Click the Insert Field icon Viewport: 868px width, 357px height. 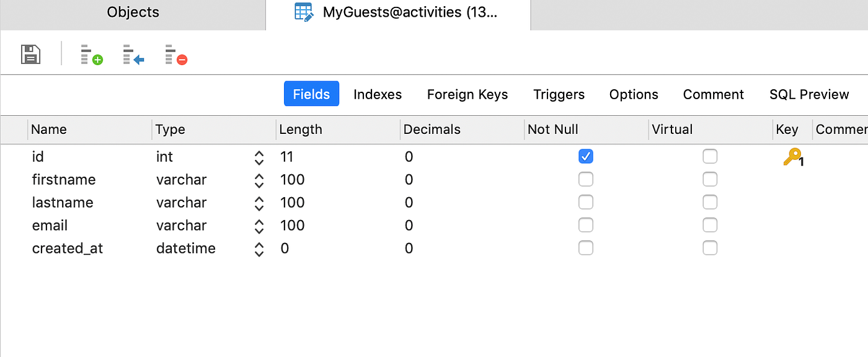pyautogui.click(x=133, y=55)
